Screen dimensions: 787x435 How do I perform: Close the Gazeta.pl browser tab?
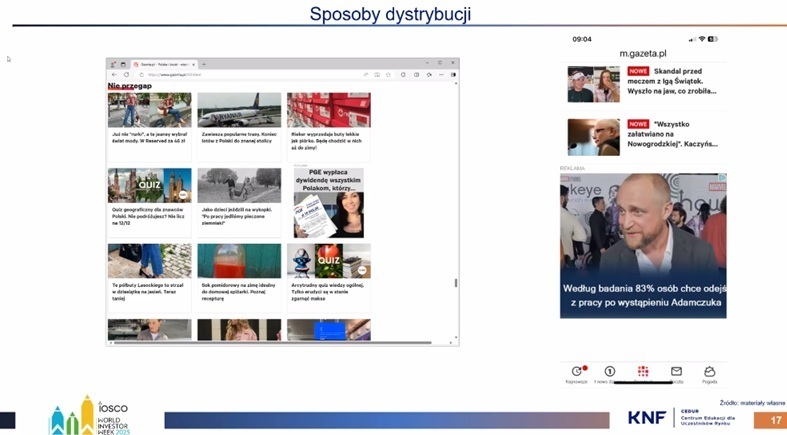point(192,63)
